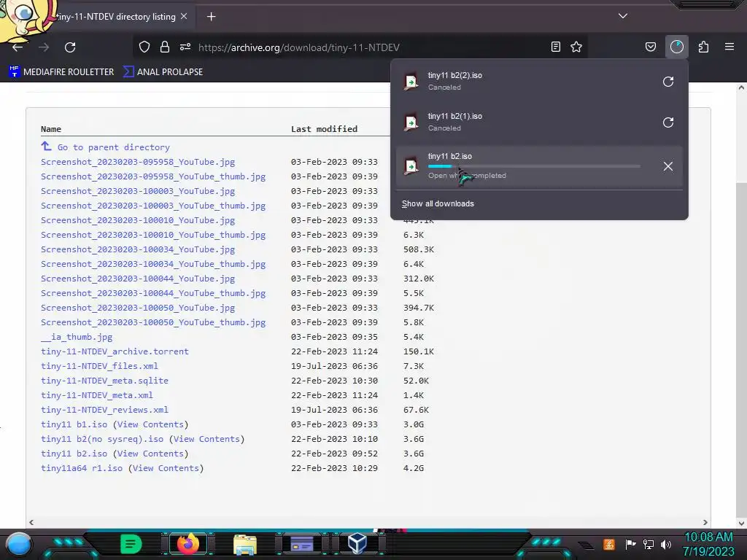This screenshot has height=560, width=747.
Task: Click the volume speaker tray icon
Action: click(x=666, y=544)
